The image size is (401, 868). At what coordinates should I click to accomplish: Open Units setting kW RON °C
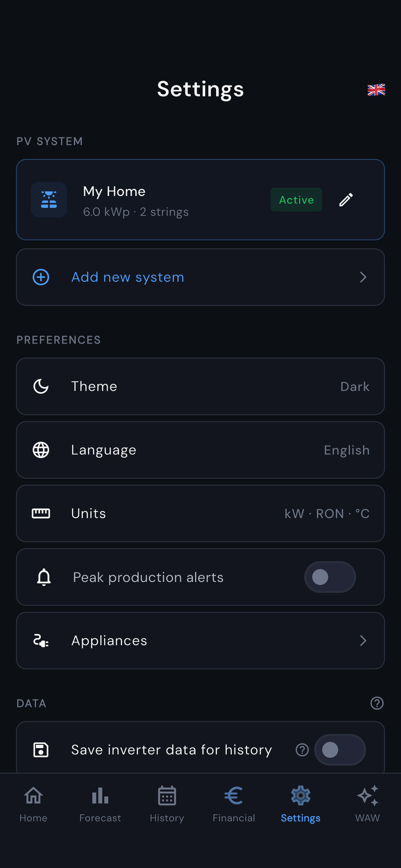coord(200,514)
